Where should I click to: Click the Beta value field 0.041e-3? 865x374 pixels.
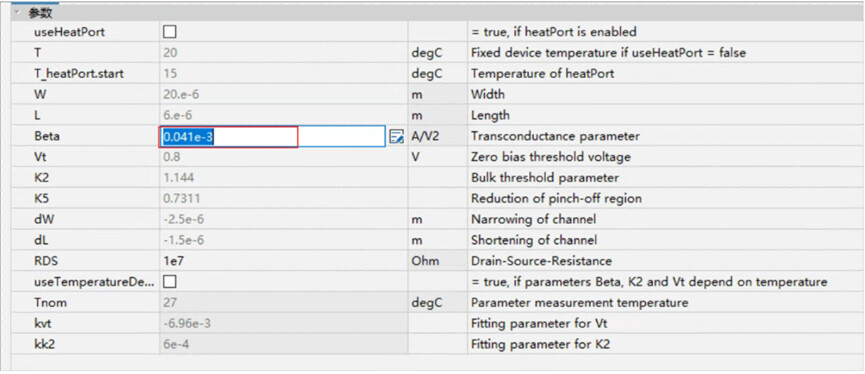[272, 136]
